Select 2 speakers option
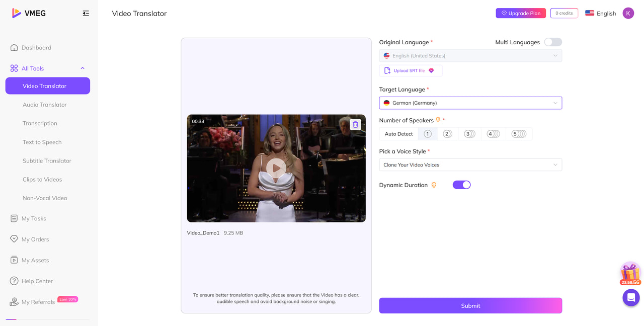Screen dimensions: 644x326 point(448,134)
